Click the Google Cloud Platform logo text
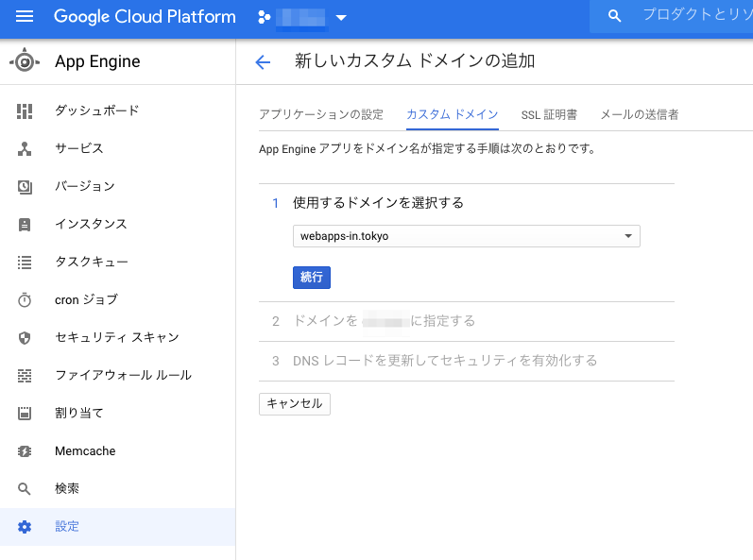 [x=145, y=17]
